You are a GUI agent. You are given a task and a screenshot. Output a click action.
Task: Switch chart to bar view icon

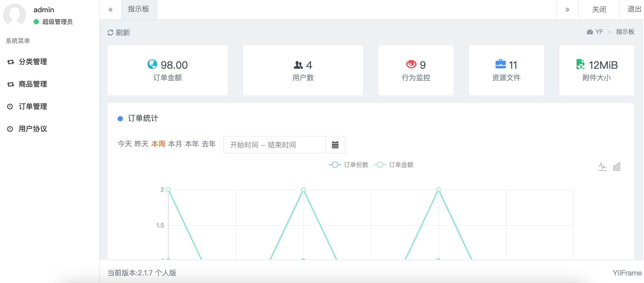(616, 166)
